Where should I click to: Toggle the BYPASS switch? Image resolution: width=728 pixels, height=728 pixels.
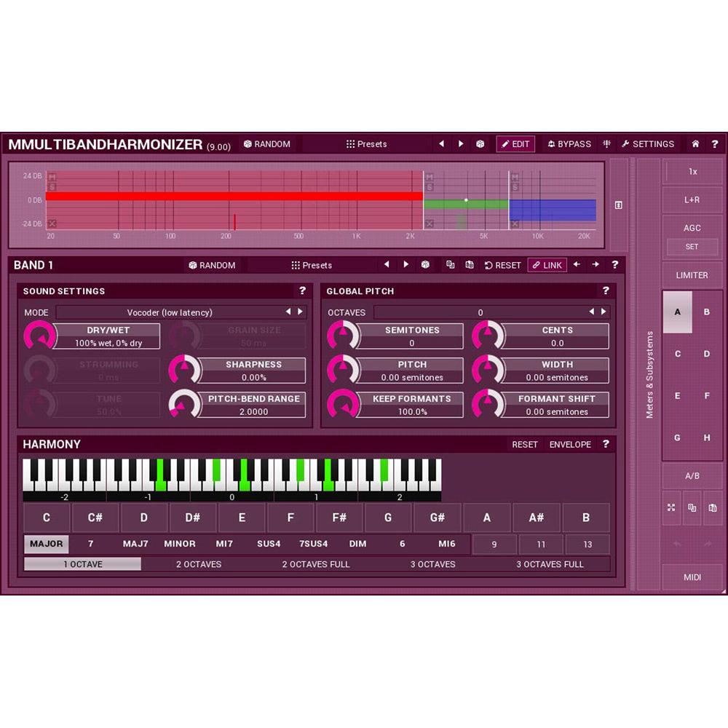(x=569, y=143)
